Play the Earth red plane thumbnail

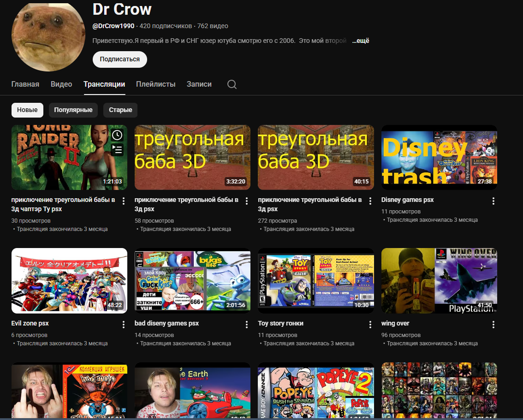192,390
